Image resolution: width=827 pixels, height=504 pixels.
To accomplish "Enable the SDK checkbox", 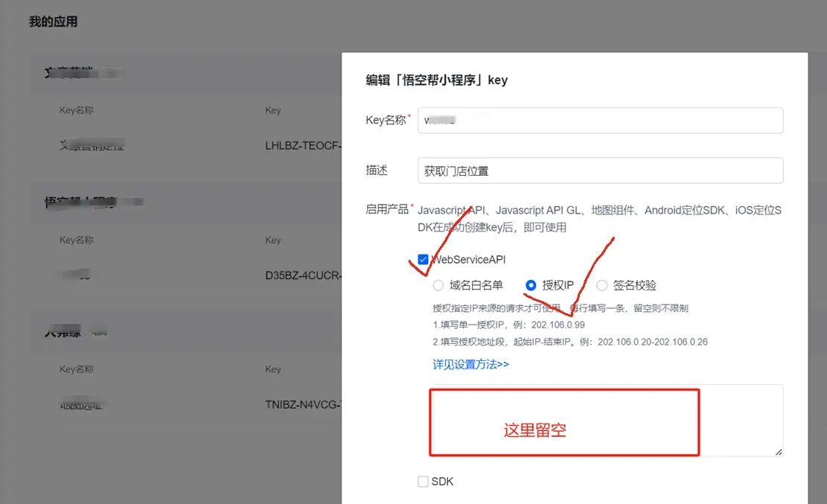I will [423, 482].
